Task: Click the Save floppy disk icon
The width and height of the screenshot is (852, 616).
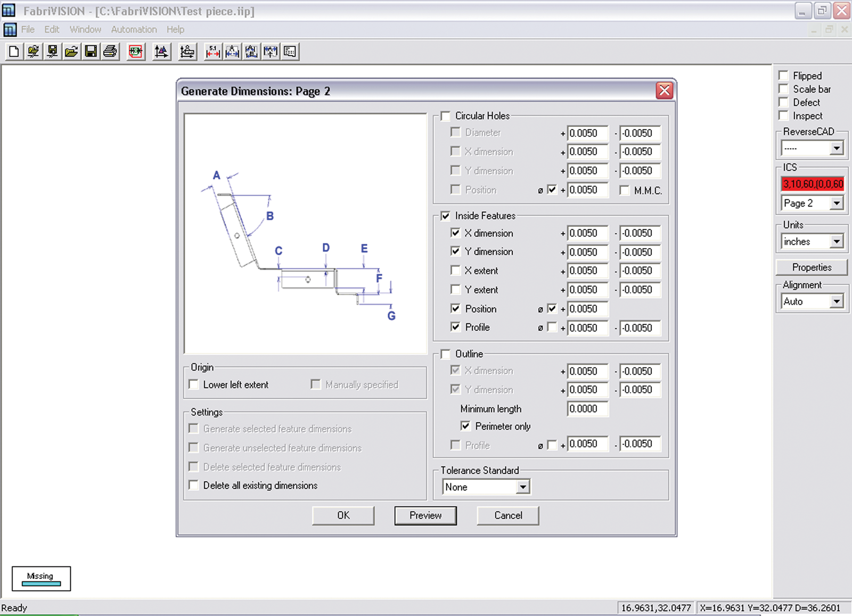Action: (x=91, y=52)
